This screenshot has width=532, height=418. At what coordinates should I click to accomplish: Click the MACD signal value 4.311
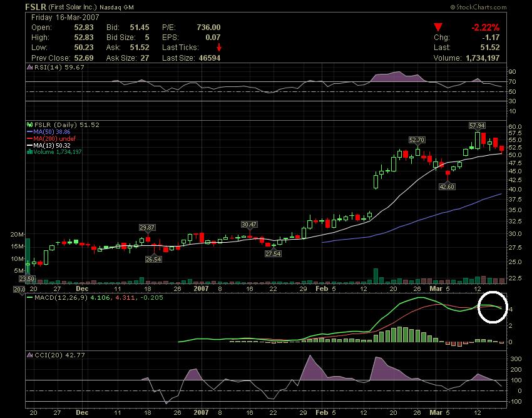(x=125, y=298)
